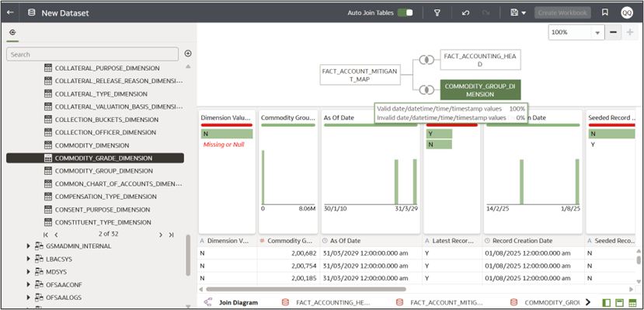Go to next page of table list
Screen dimensions: 644x310
point(161,235)
